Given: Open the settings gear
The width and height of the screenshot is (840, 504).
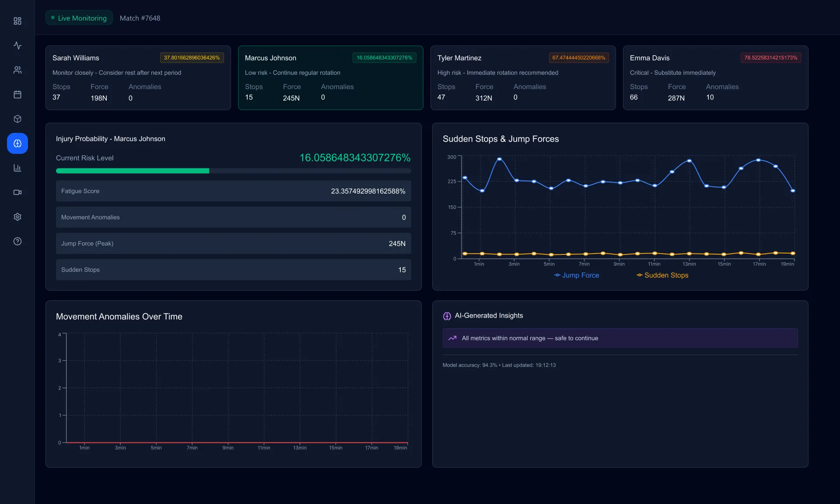Looking at the screenshot, I should [x=17, y=217].
